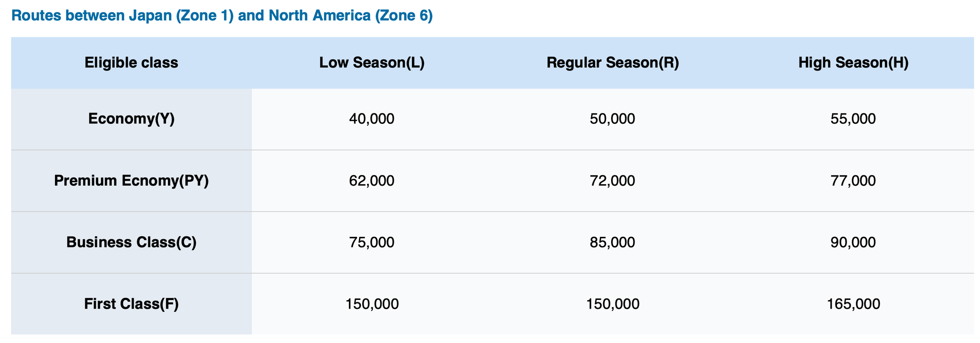This screenshot has height=343, width=980.
Task: Click the 40,000 Economy low season value
Action: [x=372, y=119]
